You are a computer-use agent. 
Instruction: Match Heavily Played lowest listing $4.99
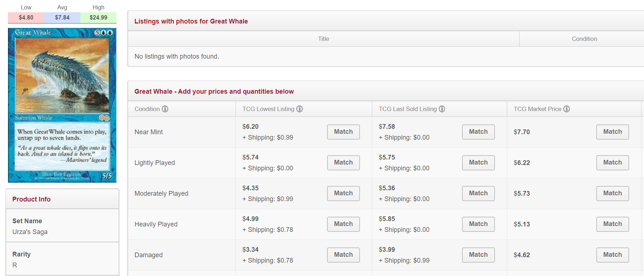343,224
